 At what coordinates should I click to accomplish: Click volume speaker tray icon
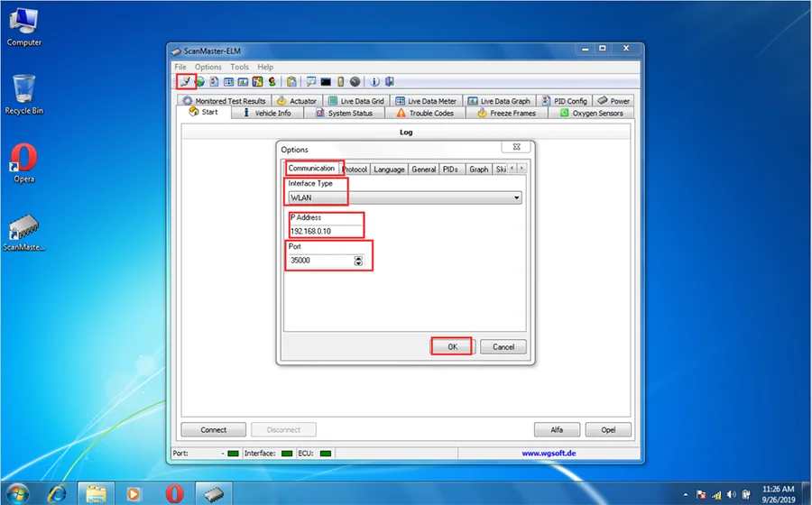point(731,495)
